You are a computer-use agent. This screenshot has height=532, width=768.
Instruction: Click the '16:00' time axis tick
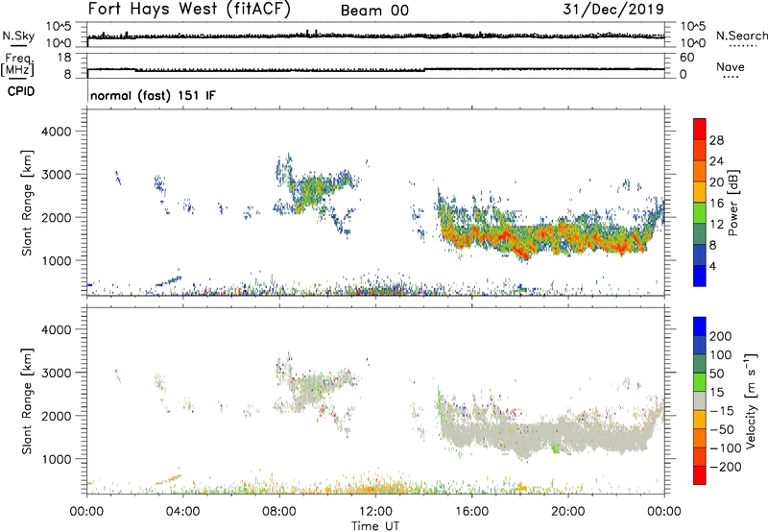pyautogui.click(x=472, y=512)
